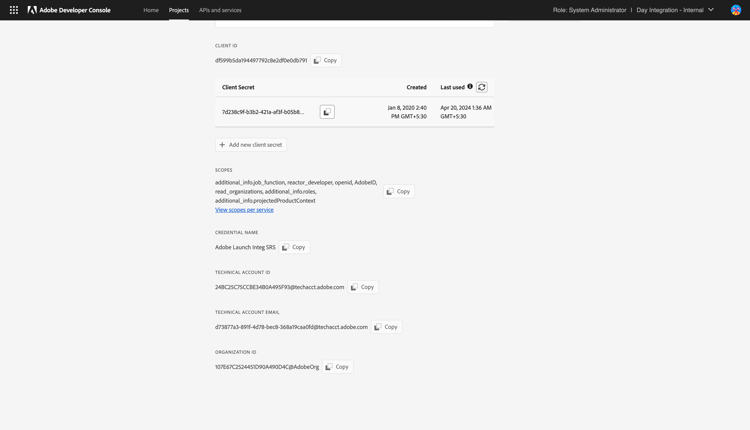Click the Adobe Developer Console logo
Screen dimensions: 750x430
click(69, 10)
